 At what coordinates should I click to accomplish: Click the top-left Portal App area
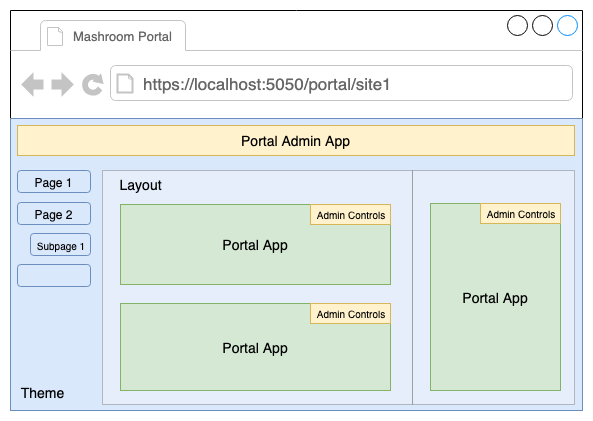[255, 245]
